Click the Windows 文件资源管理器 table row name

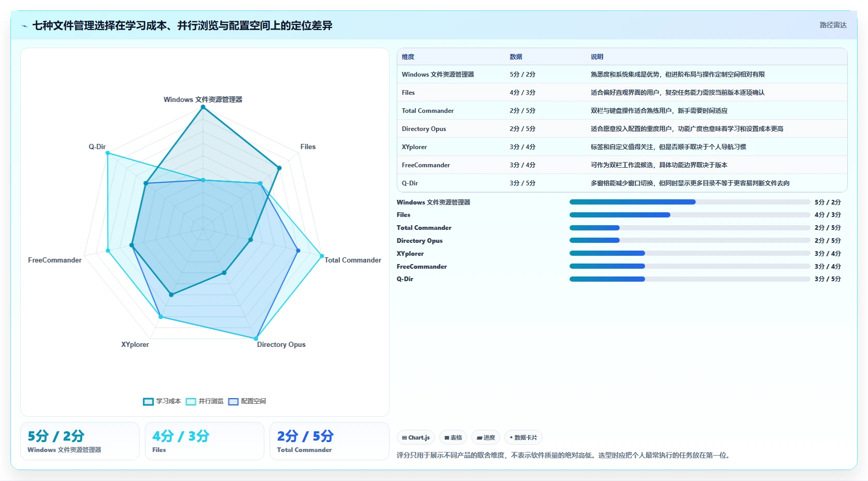[x=438, y=75]
